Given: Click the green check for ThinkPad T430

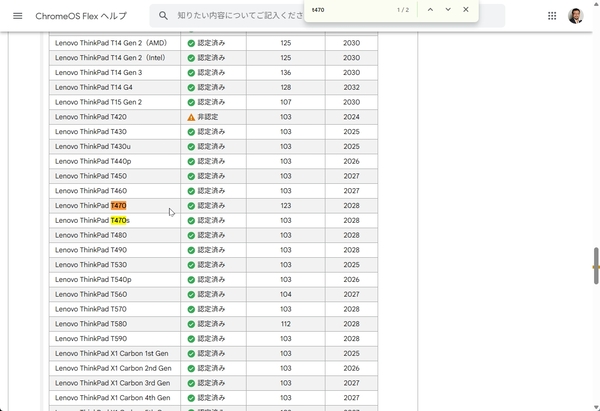Looking at the screenshot, I should [191, 132].
